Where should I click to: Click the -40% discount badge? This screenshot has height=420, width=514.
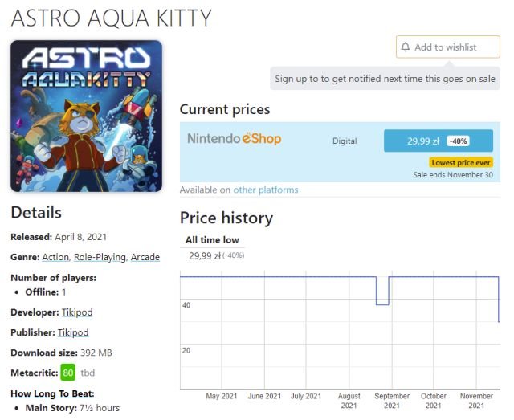click(x=458, y=141)
